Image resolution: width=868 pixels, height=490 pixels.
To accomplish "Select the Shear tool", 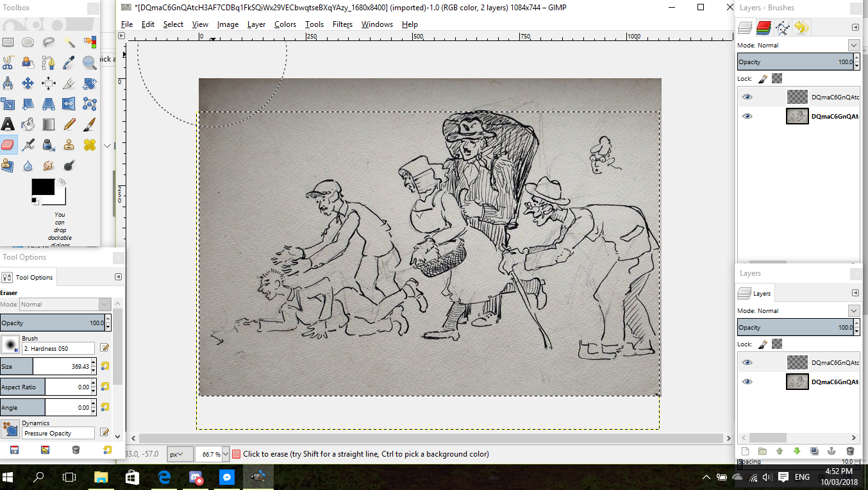I will point(28,104).
